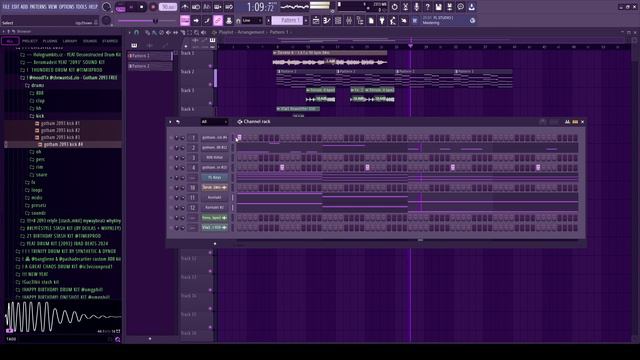Click the channel 3 name button
Image resolution: width=640 pixels, height=360 pixels.
click(x=214, y=158)
